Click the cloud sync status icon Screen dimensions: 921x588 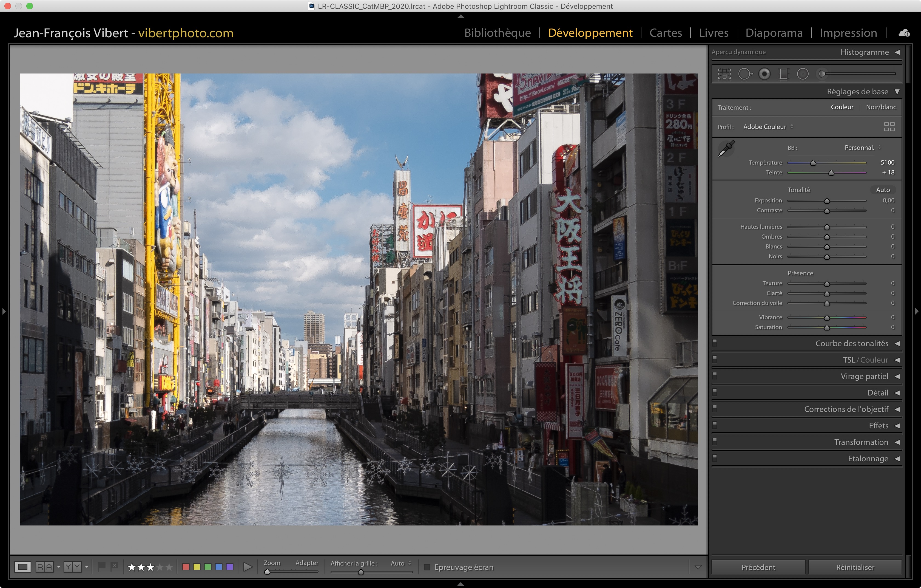click(904, 33)
